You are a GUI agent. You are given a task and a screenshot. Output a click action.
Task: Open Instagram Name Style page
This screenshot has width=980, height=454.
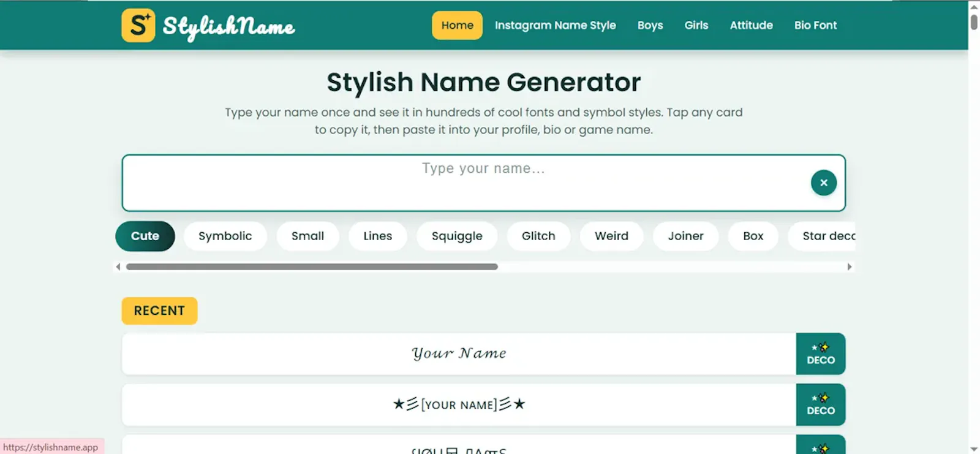(x=556, y=25)
